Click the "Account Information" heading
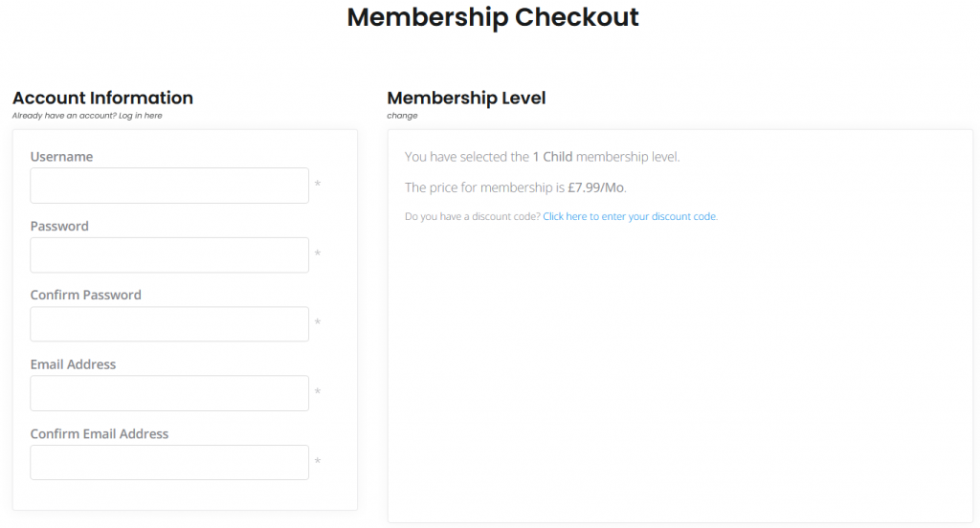The height and width of the screenshot is (528, 980). click(102, 98)
